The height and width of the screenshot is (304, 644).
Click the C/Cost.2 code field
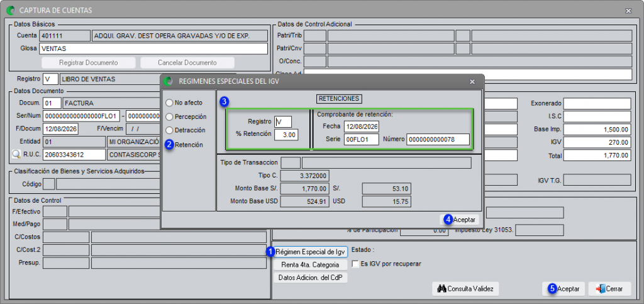pyautogui.click(x=66, y=250)
